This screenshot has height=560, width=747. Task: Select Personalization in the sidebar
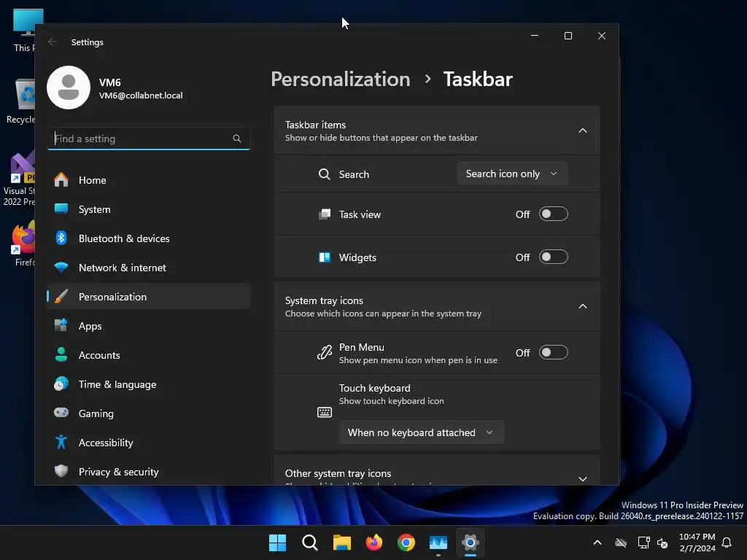tap(149, 297)
